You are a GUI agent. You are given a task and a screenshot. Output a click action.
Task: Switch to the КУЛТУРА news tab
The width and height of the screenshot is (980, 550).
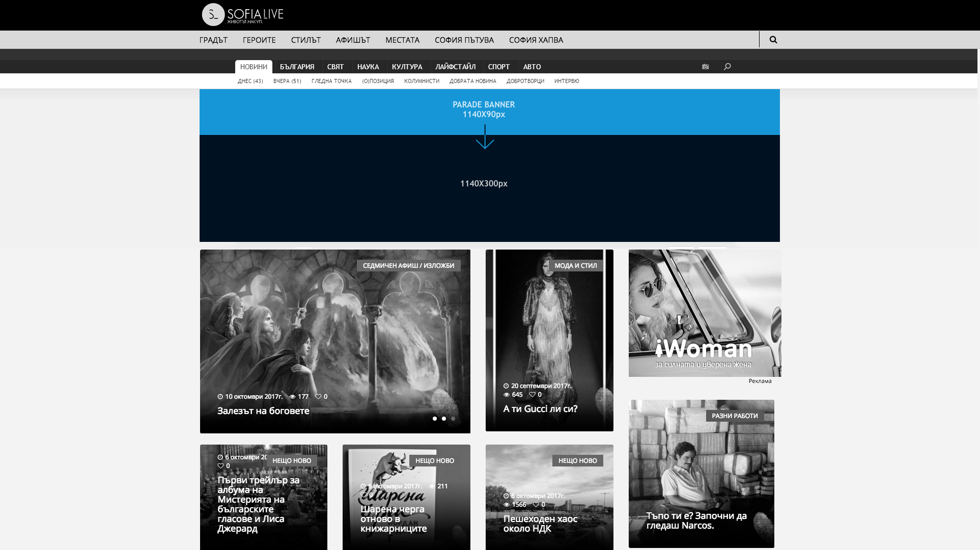click(407, 67)
